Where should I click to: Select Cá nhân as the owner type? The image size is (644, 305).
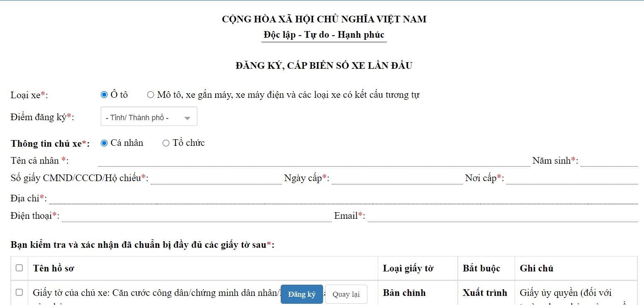pos(104,143)
